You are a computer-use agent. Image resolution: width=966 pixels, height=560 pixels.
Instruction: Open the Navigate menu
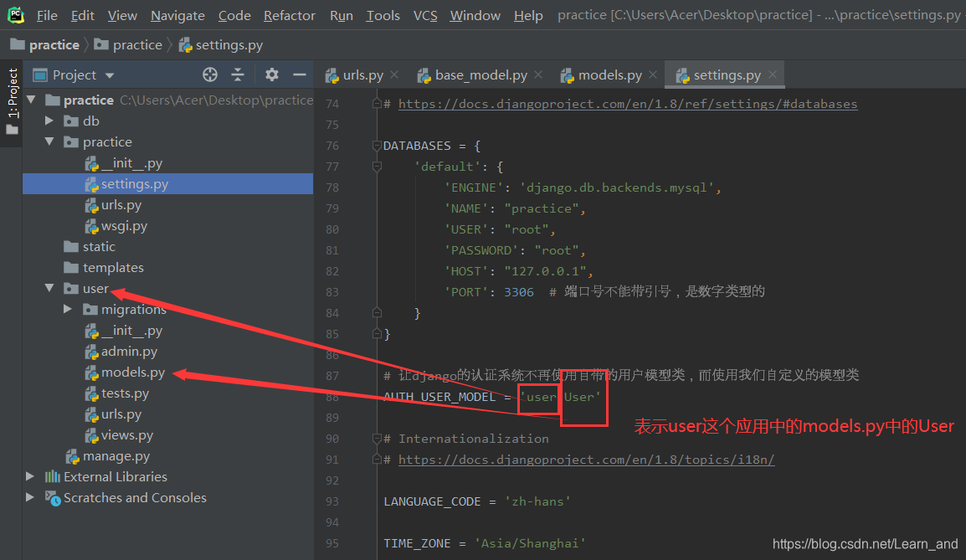tap(177, 15)
